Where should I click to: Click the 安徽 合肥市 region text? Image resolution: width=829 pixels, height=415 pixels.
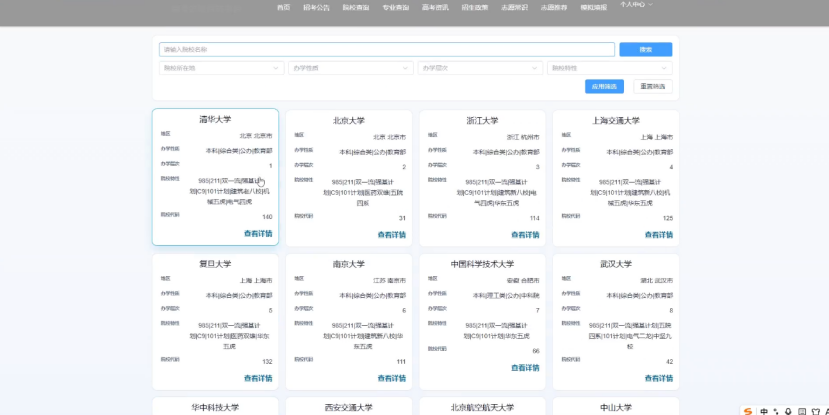(523, 280)
